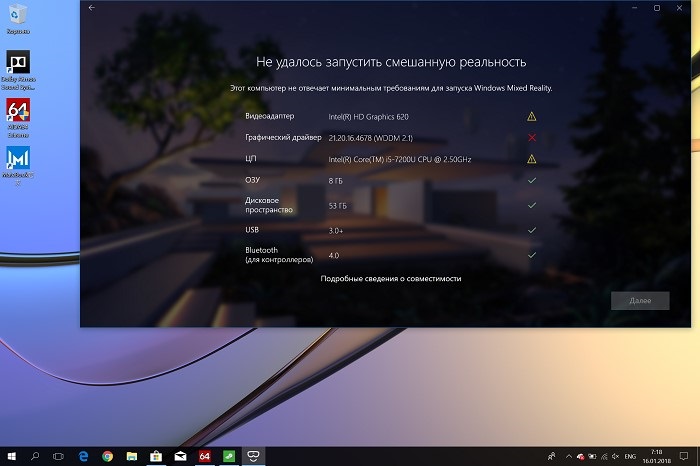Launch Microsoft Edge from the taskbar
Screen dimensions: 700x466
83,456
